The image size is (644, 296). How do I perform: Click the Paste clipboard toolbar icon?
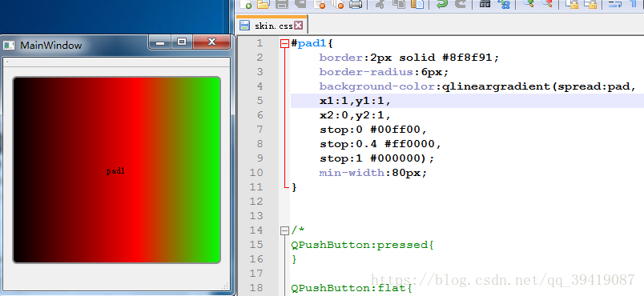point(417,4)
